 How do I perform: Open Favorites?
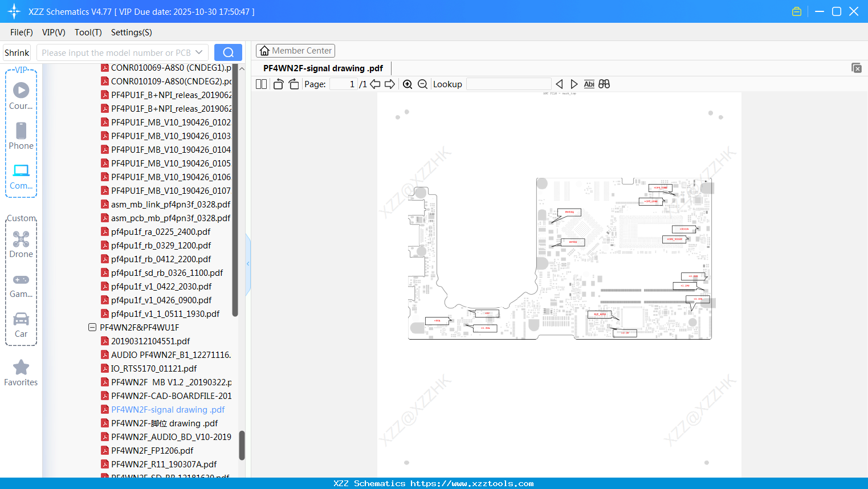(x=21, y=373)
